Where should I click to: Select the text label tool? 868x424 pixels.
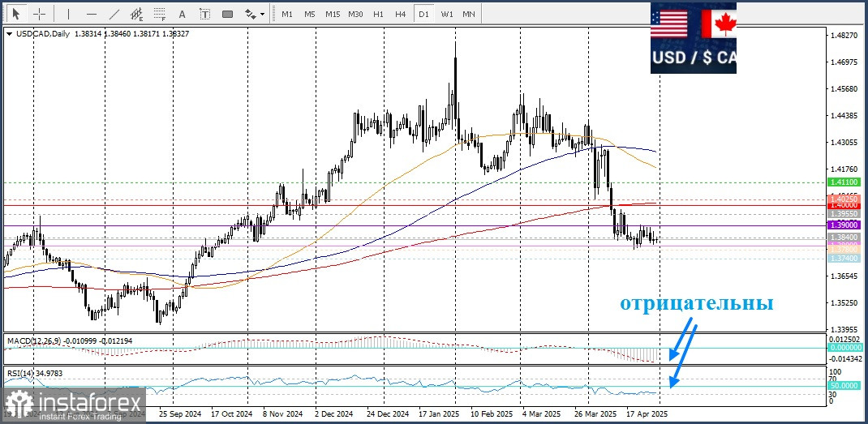[x=204, y=14]
